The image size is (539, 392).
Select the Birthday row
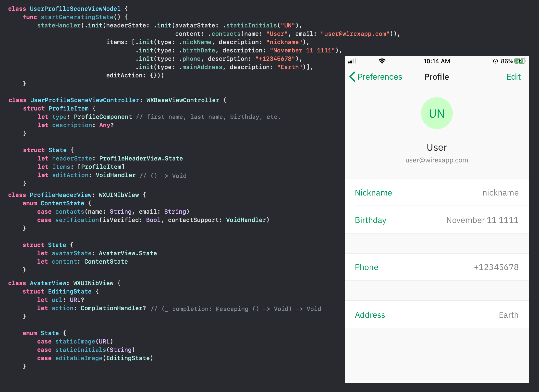(437, 220)
